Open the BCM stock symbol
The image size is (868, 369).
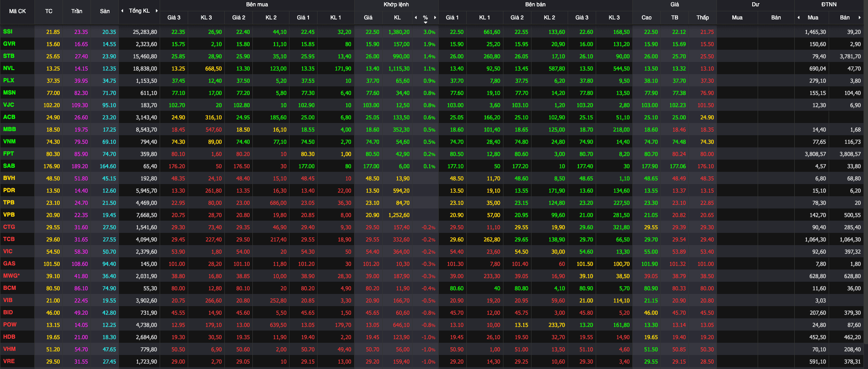tap(9, 288)
